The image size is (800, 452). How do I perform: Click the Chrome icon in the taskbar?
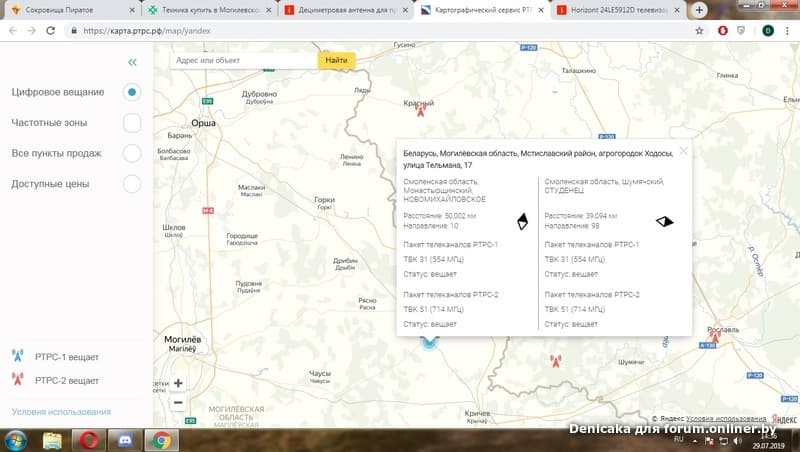tap(162, 441)
